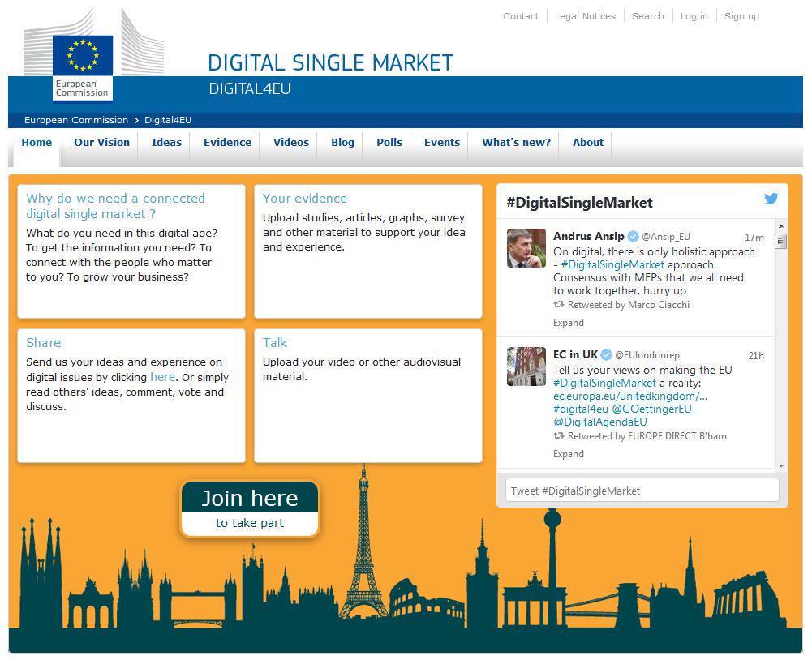Click the #digital4eu hashtag

(x=581, y=409)
